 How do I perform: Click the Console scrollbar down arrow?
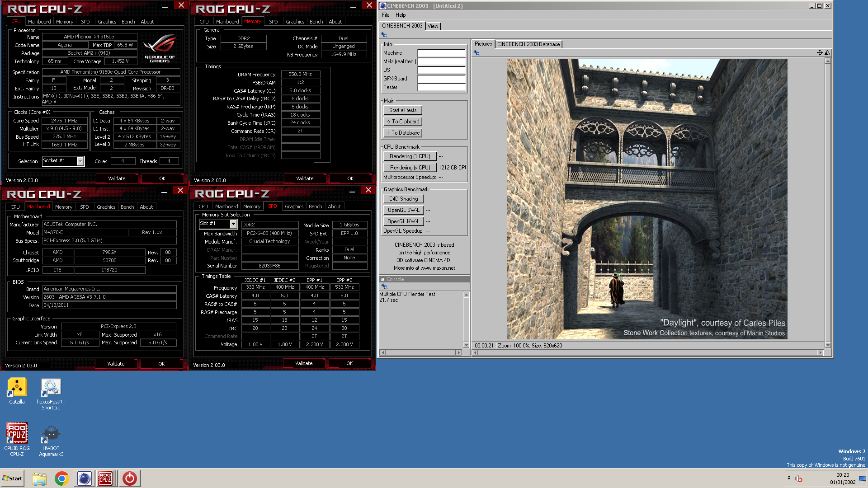466,345
